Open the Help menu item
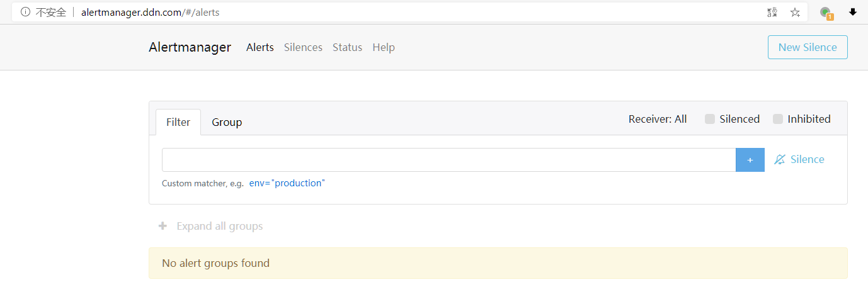The width and height of the screenshot is (868, 287). point(384,47)
